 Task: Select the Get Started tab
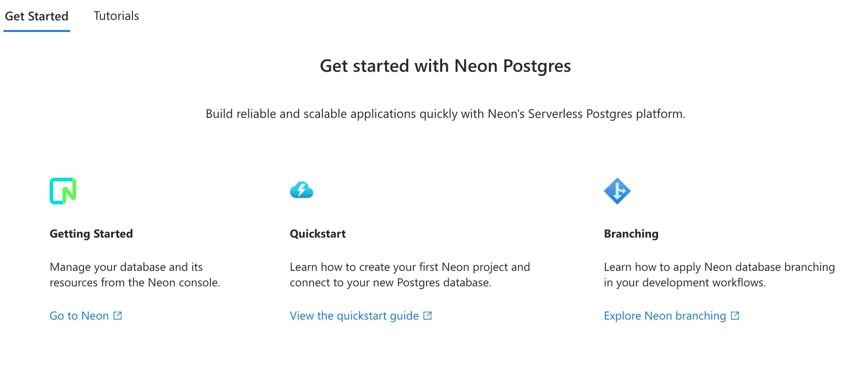tap(37, 15)
